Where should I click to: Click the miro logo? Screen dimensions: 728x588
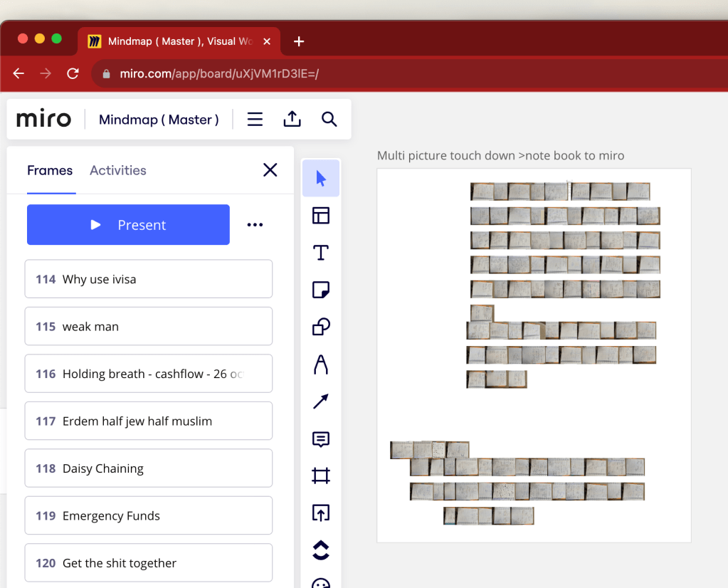pos(43,118)
